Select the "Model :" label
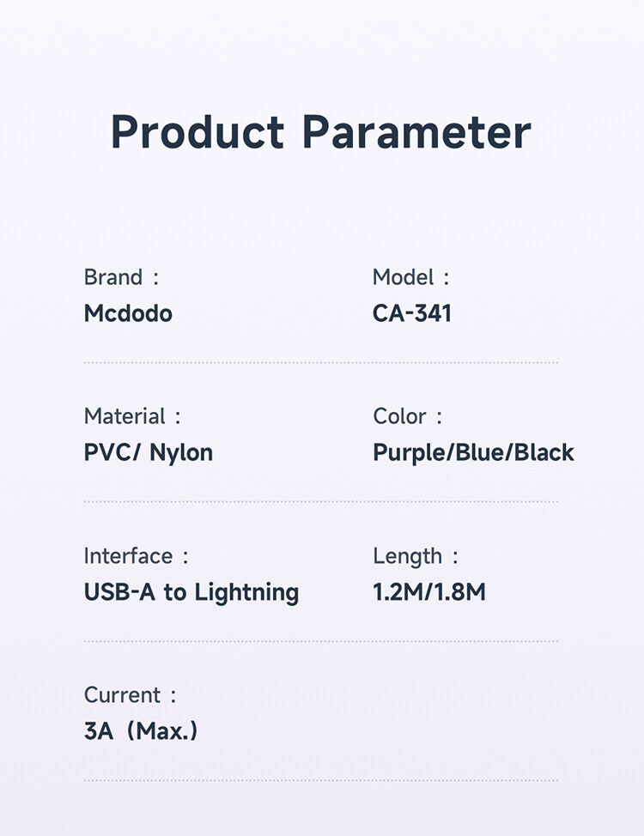This screenshot has width=644, height=836. click(410, 277)
